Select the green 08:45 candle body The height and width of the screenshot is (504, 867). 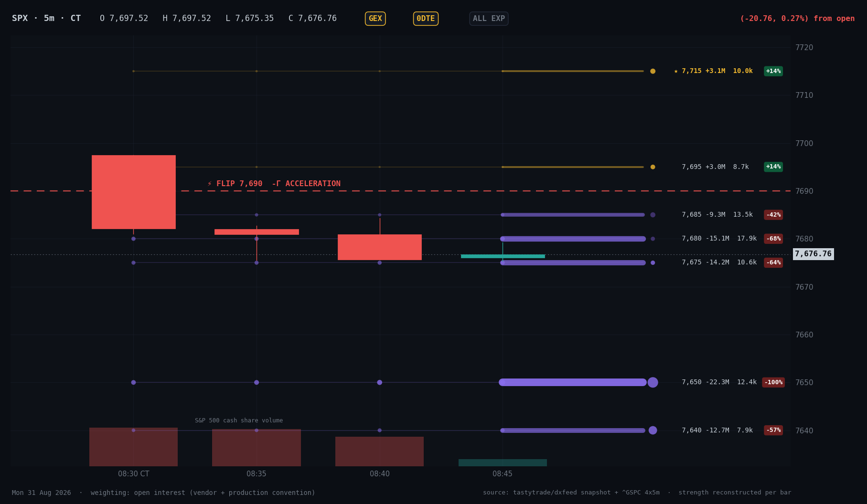tap(503, 256)
